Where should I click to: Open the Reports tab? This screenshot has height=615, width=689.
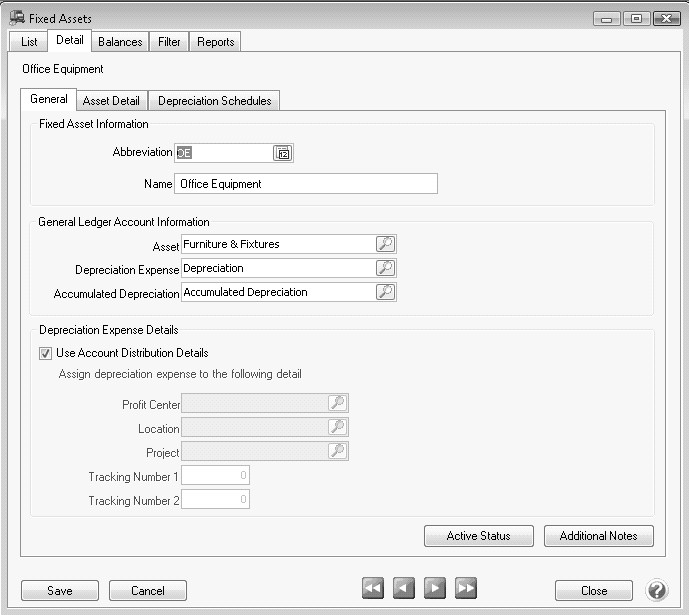click(x=215, y=42)
